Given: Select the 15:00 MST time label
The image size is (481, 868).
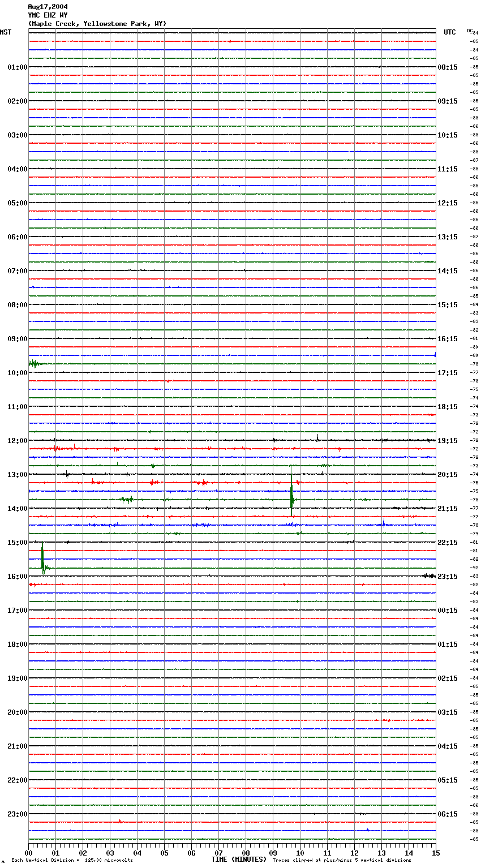Looking at the screenshot, I should pyautogui.click(x=18, y=543).
